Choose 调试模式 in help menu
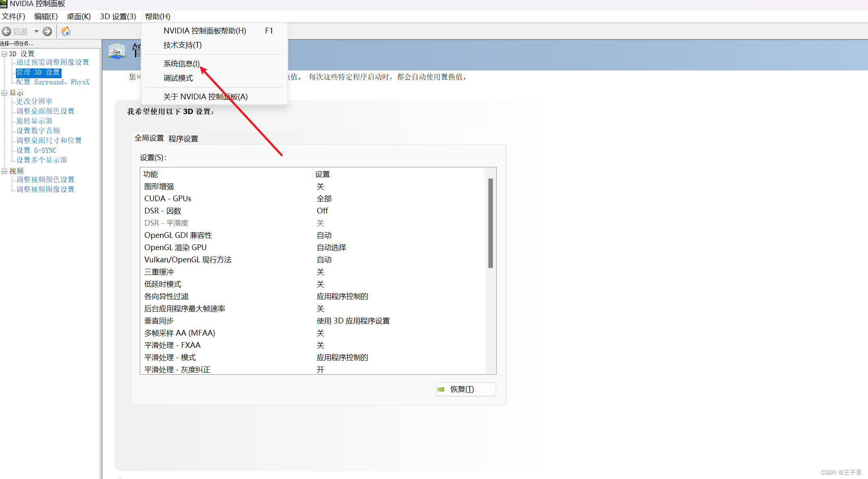 (214, 78)
